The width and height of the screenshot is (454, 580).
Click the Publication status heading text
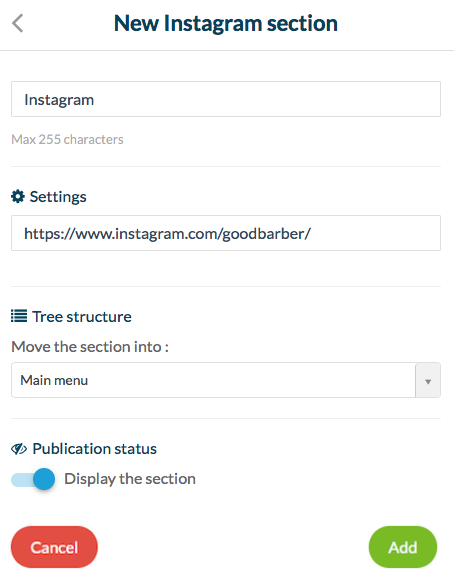pos(94,449)
